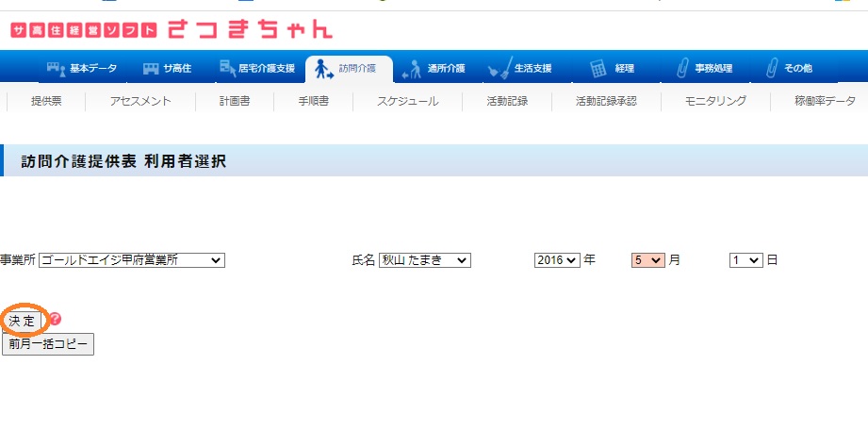Open 生活支援 broom icon tab
Image resolution: width=868 pixels, height=431 pixels.
click(x=500, y=69)
